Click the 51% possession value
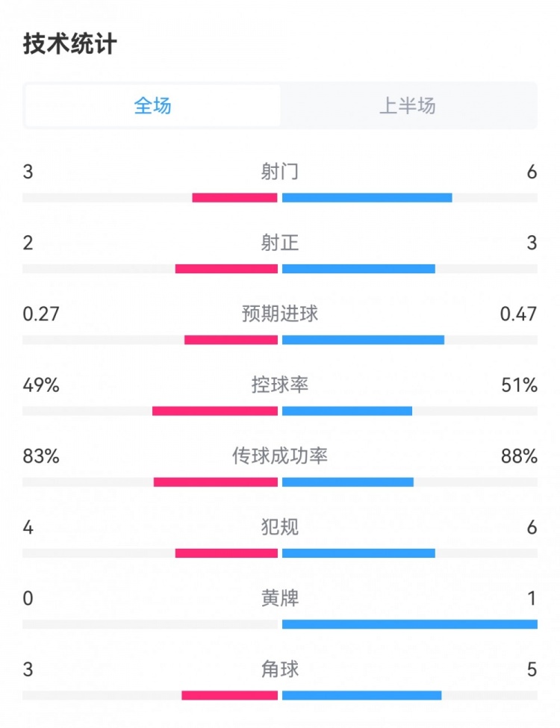The image size is (560, 728). tap(520, 385)
